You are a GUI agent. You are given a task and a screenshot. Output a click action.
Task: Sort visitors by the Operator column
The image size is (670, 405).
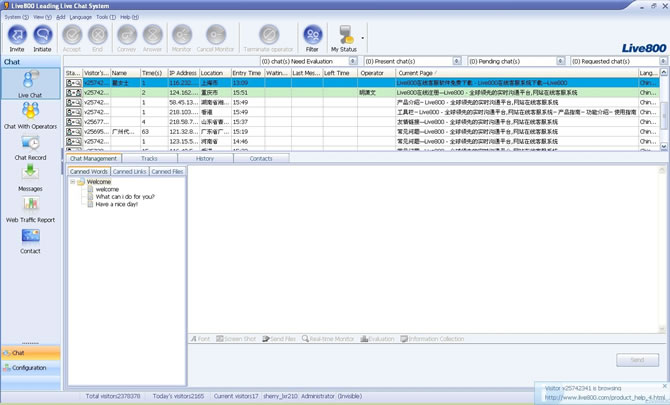(376, 73)
